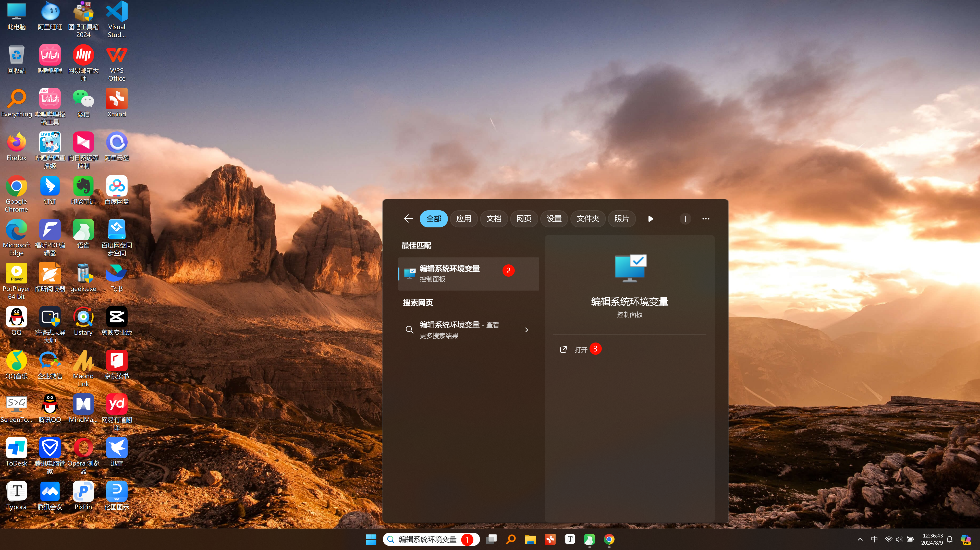Open File Explorer from the taskbar
The height and width of the screenshot is (550, 980).
(x=530, y=539)
